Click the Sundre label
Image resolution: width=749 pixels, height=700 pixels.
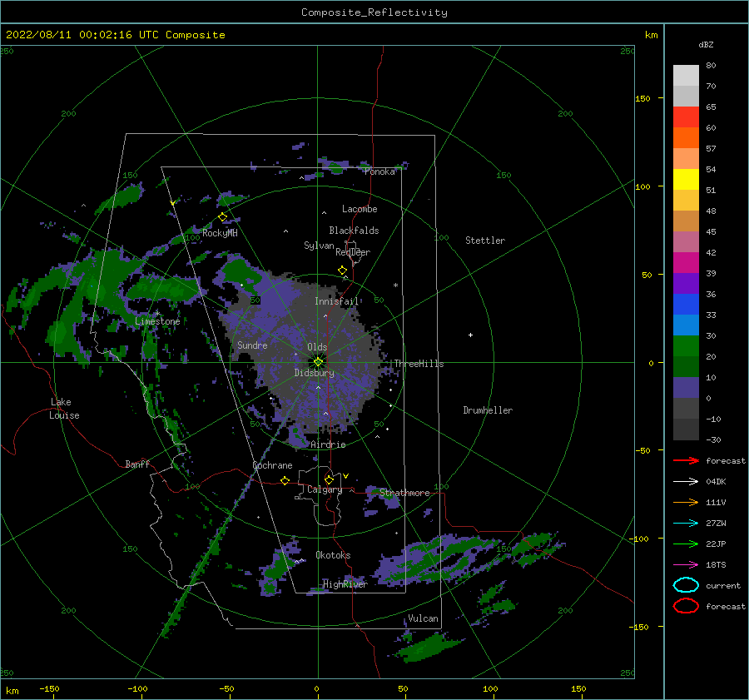252,345
